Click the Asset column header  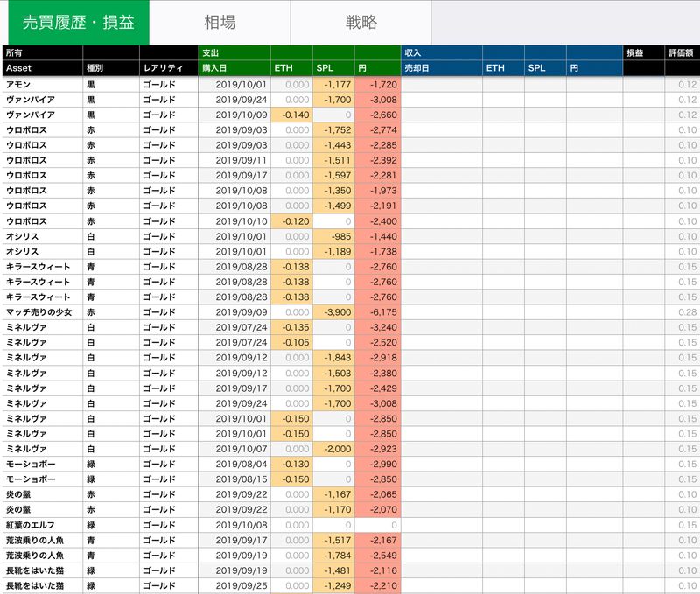click(42, 68)
